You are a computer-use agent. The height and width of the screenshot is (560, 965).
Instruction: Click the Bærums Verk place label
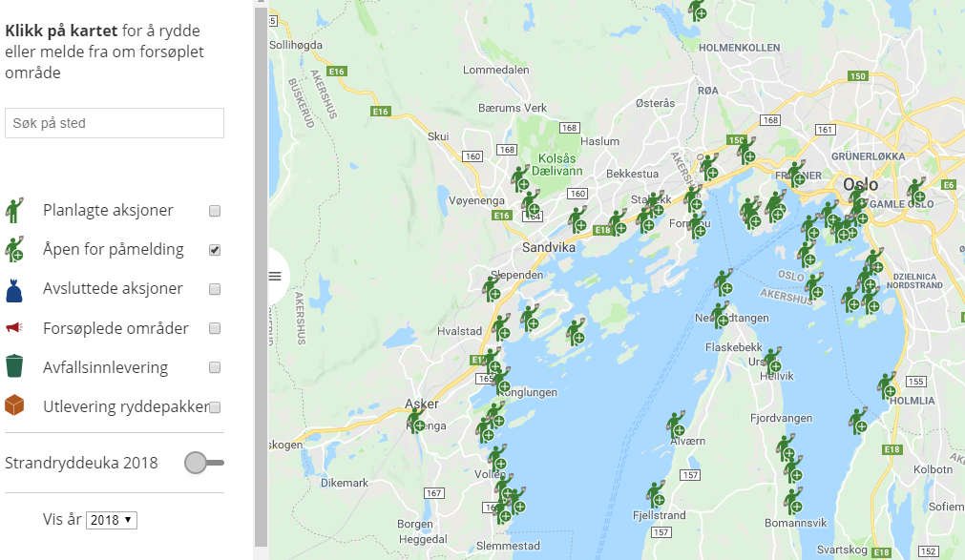[x=513, y=108]
